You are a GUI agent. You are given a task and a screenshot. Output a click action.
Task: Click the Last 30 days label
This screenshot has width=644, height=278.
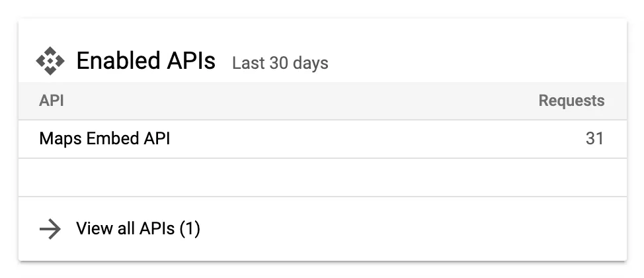(280, 64)
